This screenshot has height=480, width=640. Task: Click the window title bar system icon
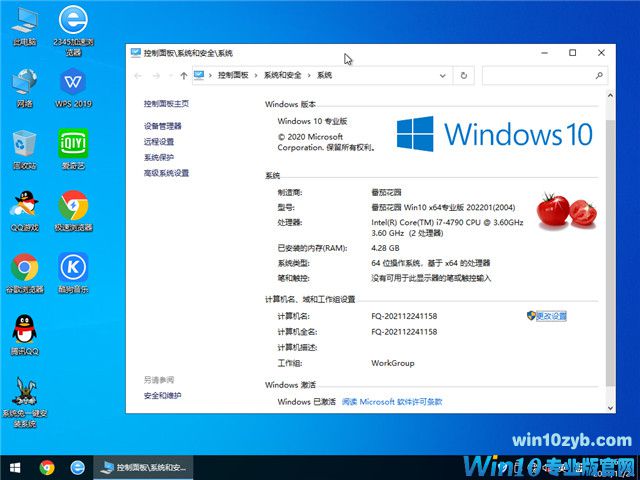click(x=136, y=53)
